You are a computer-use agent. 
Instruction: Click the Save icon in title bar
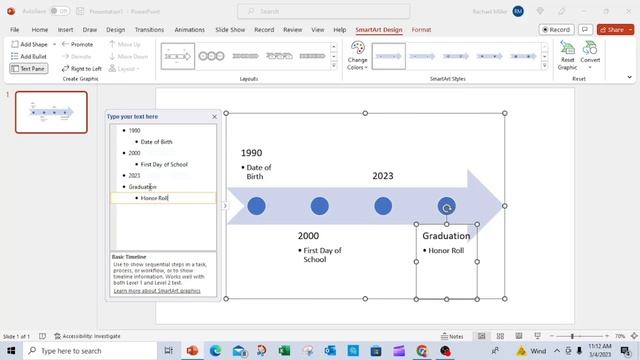click(x=80, y=11)
